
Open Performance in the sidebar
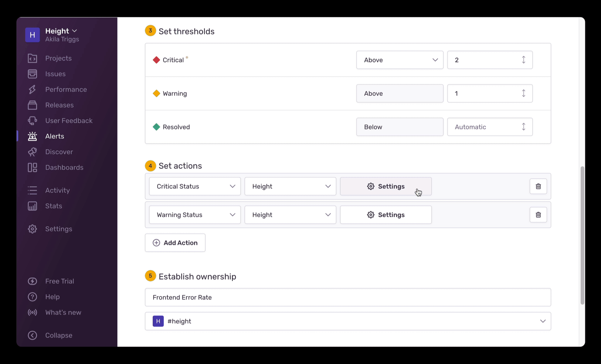point(66,89)
